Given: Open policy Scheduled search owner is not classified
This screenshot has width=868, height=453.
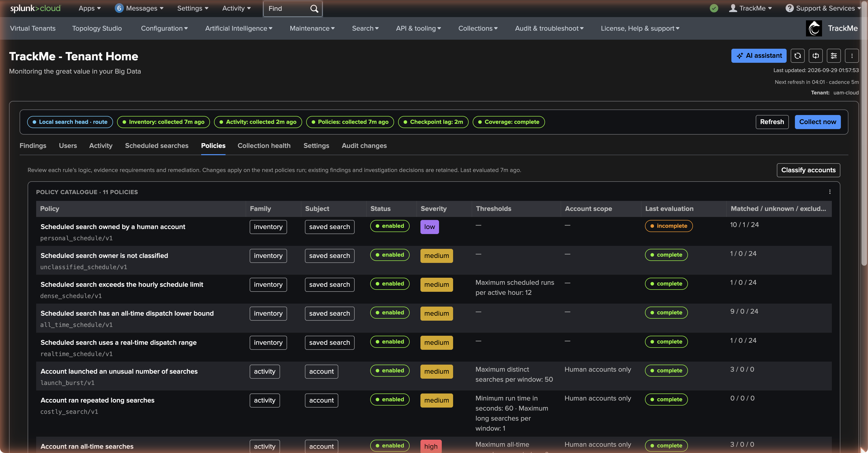Looking at the screenshot, I should (104, 256).
